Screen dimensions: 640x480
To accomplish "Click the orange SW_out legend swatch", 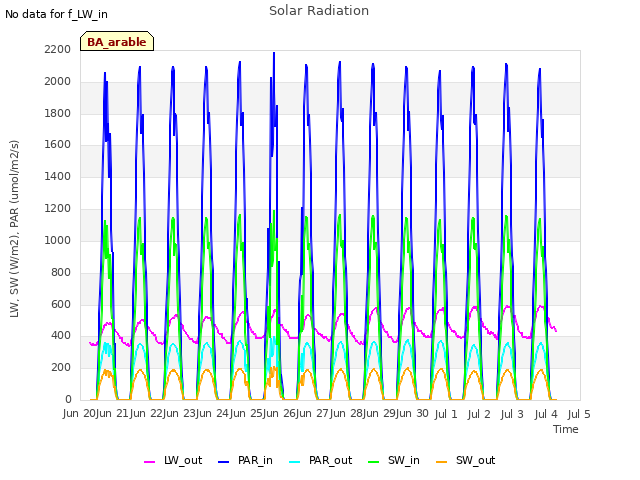I will [x=442, y=462].
